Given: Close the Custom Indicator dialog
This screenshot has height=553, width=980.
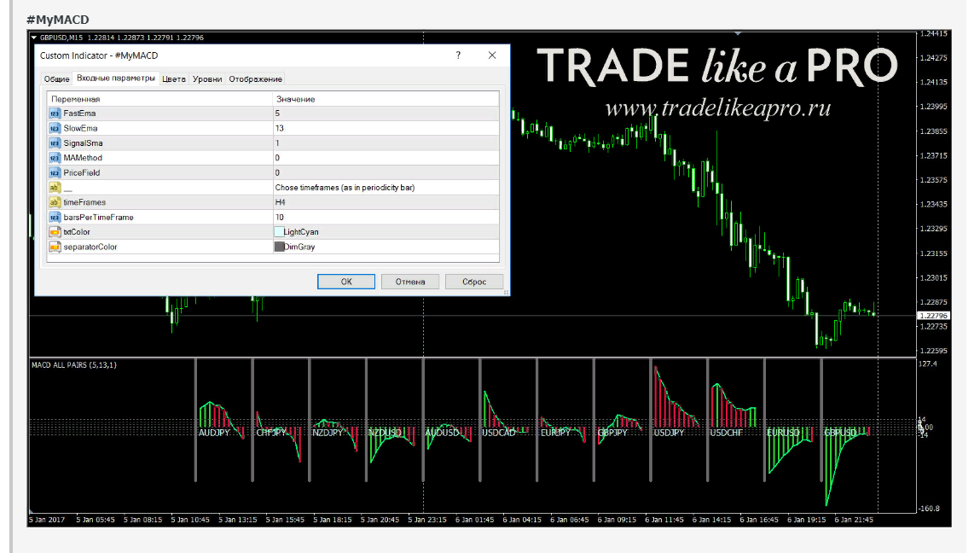Looking at the screenshot, I should click(492, 55).
